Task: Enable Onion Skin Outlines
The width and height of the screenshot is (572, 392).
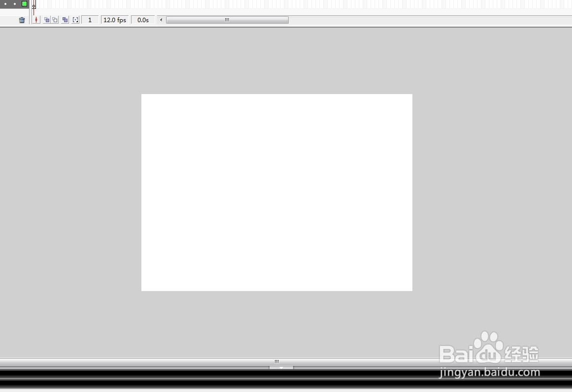Action: click(x=55, y=20)
